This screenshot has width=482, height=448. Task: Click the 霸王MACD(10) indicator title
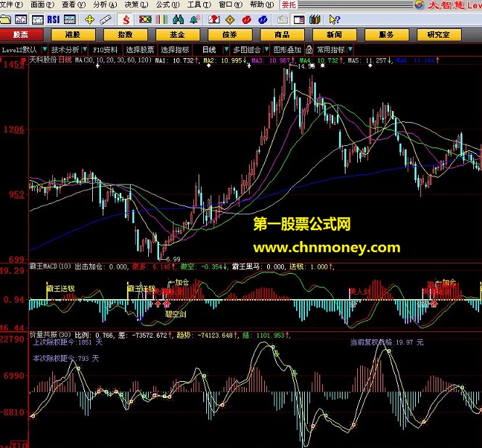[x=50, y=266]
